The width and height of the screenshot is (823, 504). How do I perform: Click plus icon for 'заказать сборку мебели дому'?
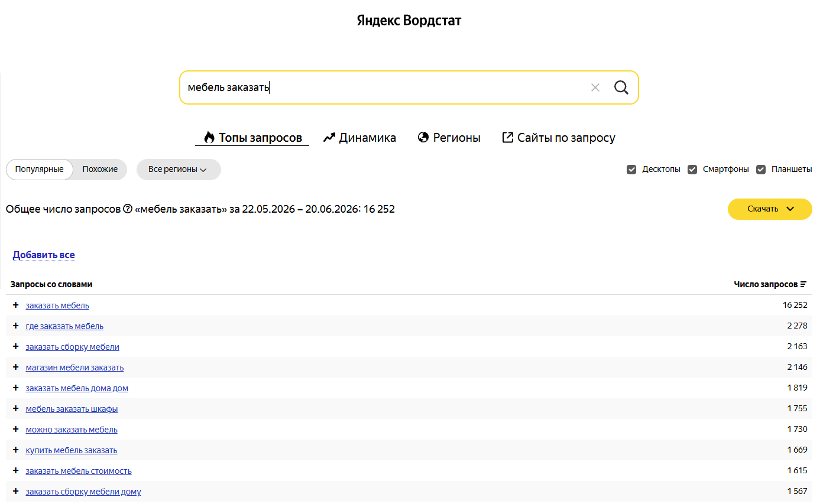[x=16, y=491]
